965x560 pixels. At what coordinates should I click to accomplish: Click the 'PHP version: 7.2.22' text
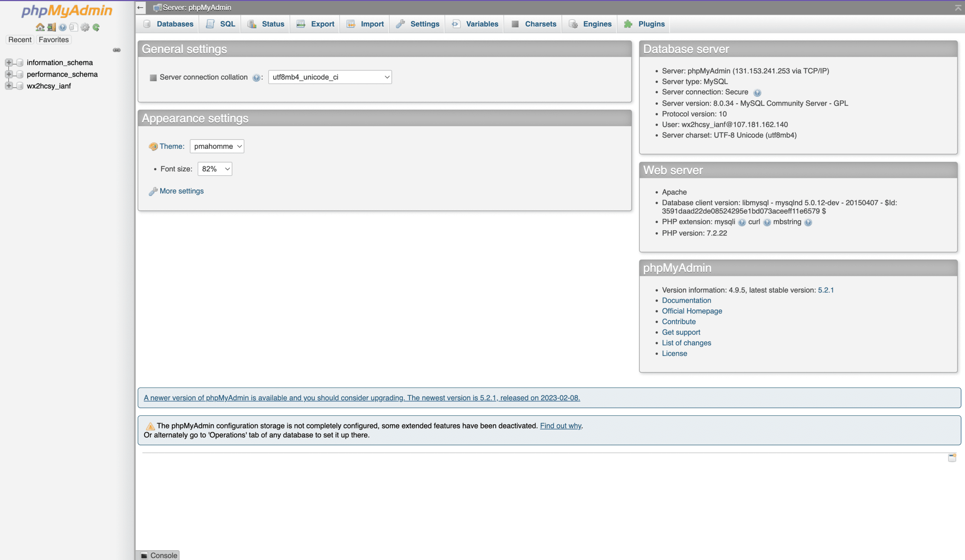[694, 233]
